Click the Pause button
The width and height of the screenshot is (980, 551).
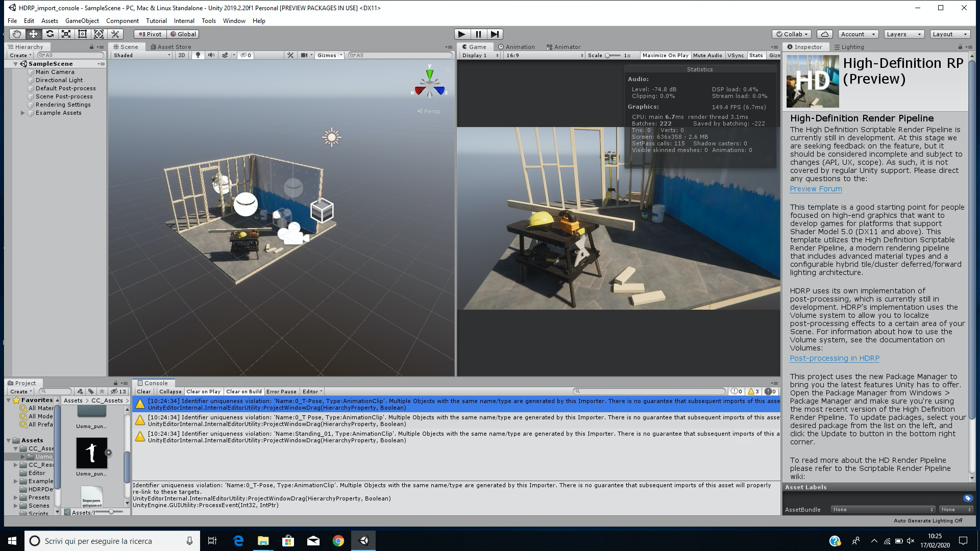478,34
